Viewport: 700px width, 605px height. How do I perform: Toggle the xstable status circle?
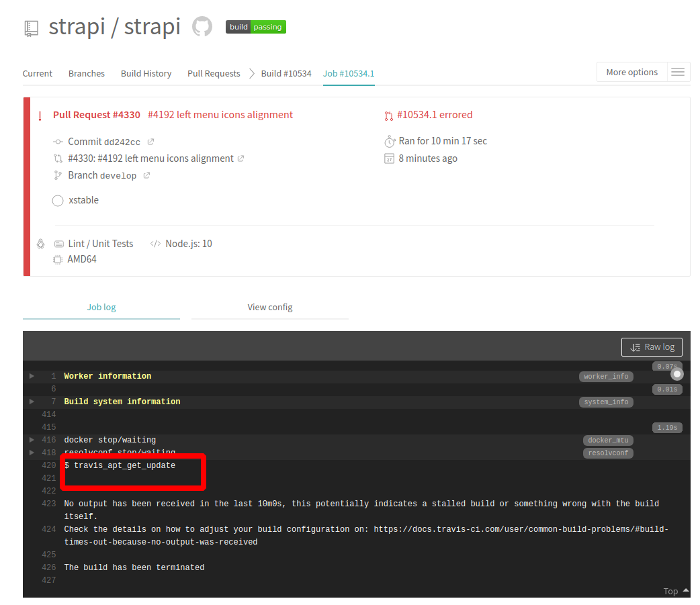58,200
